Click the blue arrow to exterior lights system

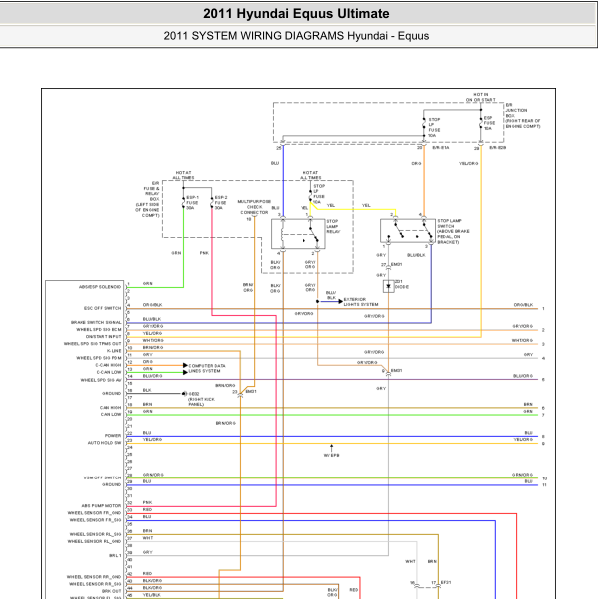click(331, 301)
